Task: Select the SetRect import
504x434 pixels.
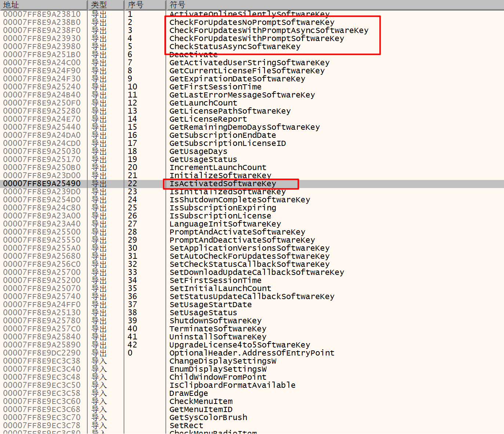Action: pos(186,426)
